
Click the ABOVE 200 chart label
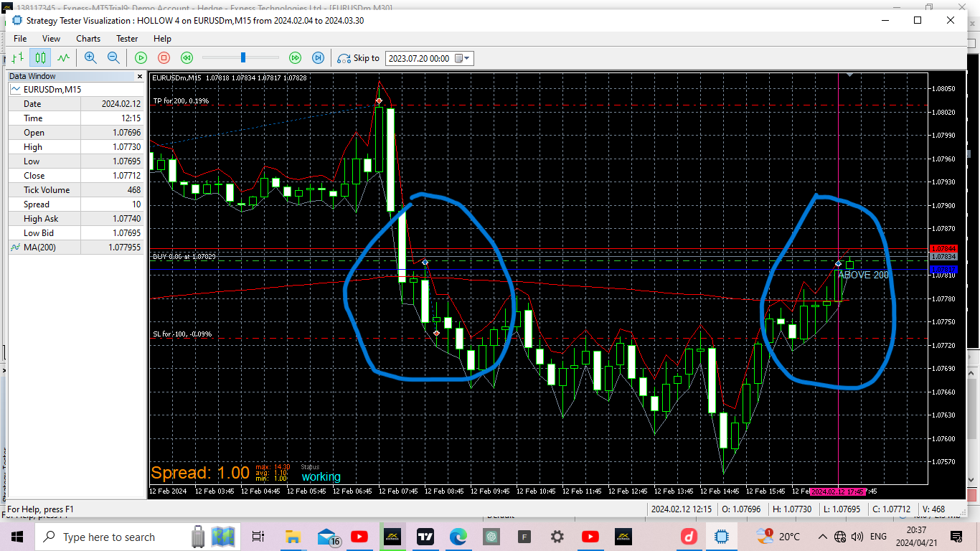(x=863, y=275)
